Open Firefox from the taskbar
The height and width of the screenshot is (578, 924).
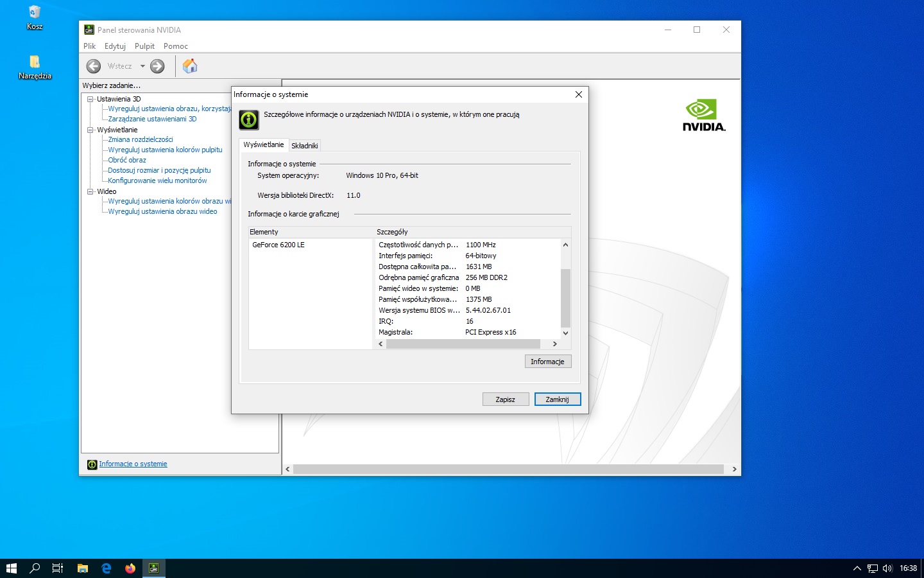pyautogui.click(x=130, y=568)
